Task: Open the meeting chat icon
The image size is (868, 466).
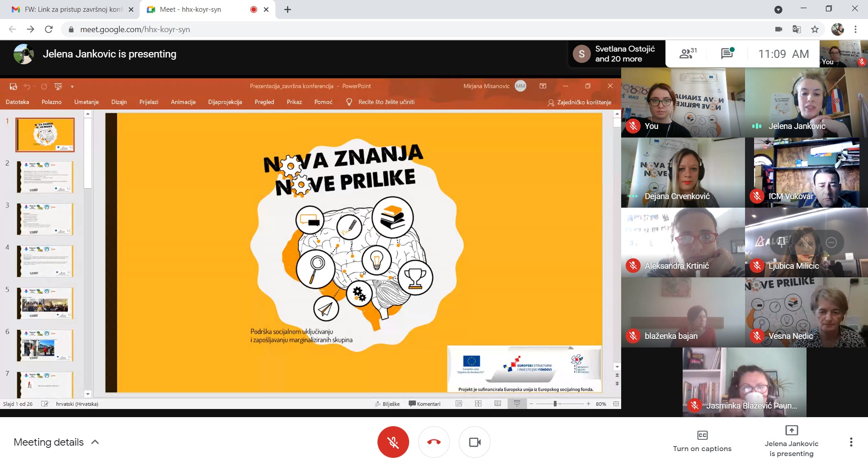Action: point(726,54)
